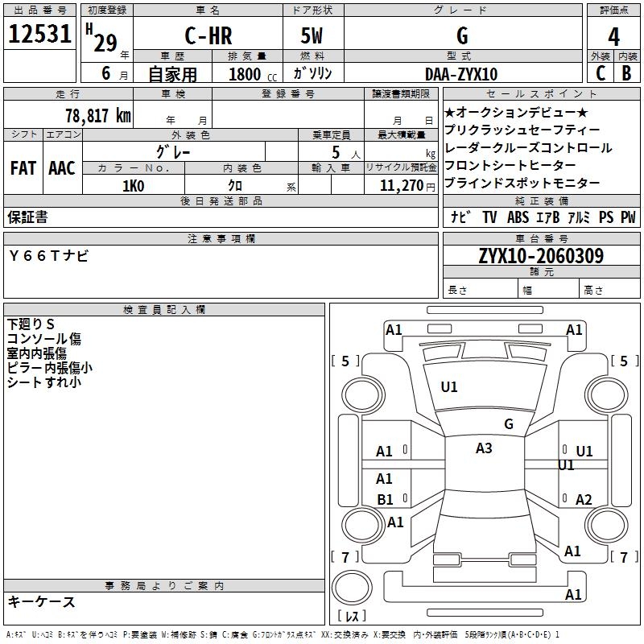Click the 保証書 shipped parts entry

(x=27, y=217)
